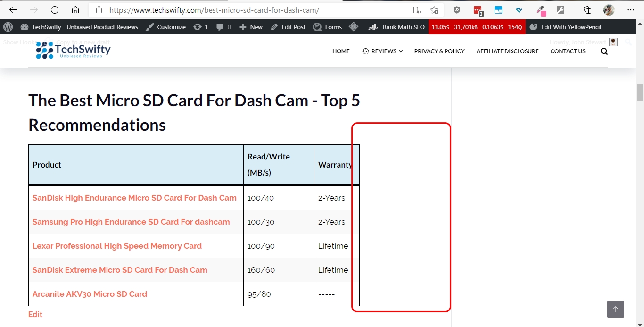
Task: Select the 95/80 read/write cell
Action: coord(279,294)
